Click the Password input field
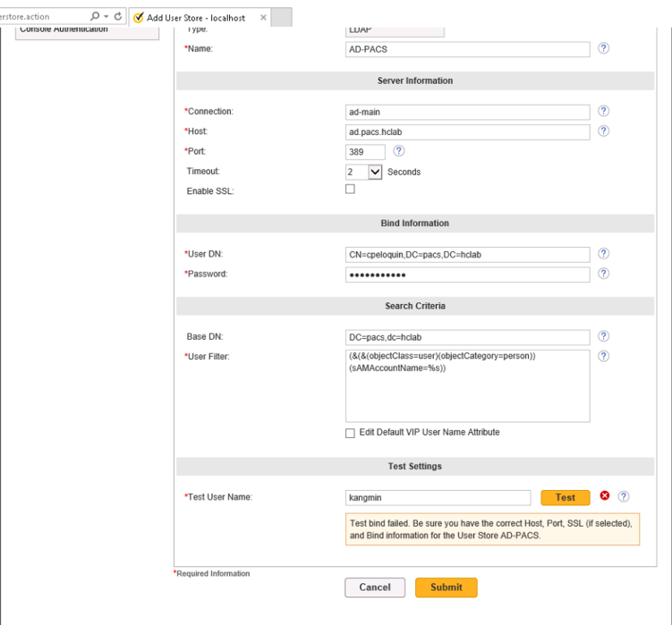672x625 pixels. (468, 274)
